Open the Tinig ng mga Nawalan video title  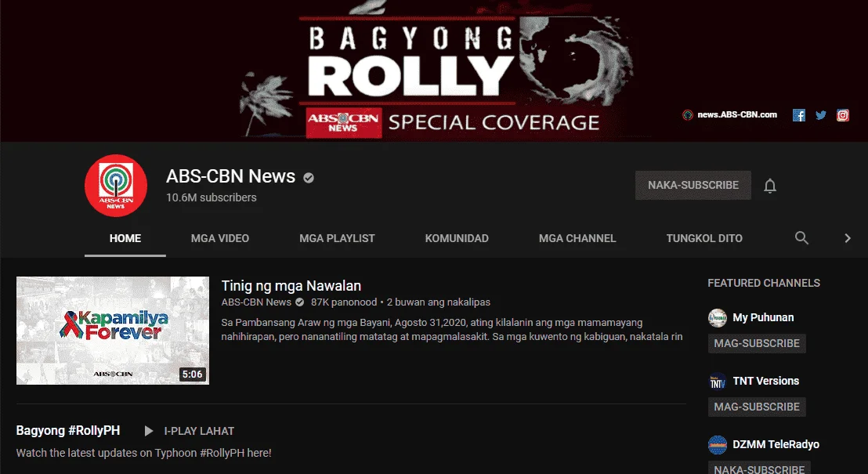point(291,286)
